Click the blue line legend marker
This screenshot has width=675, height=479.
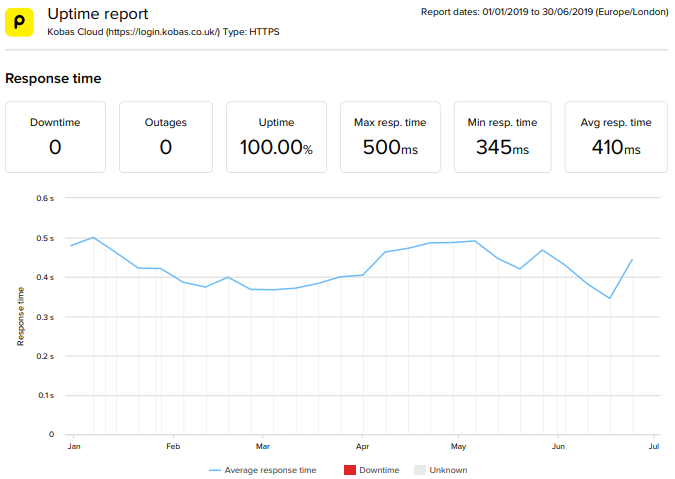coord(215,470)
